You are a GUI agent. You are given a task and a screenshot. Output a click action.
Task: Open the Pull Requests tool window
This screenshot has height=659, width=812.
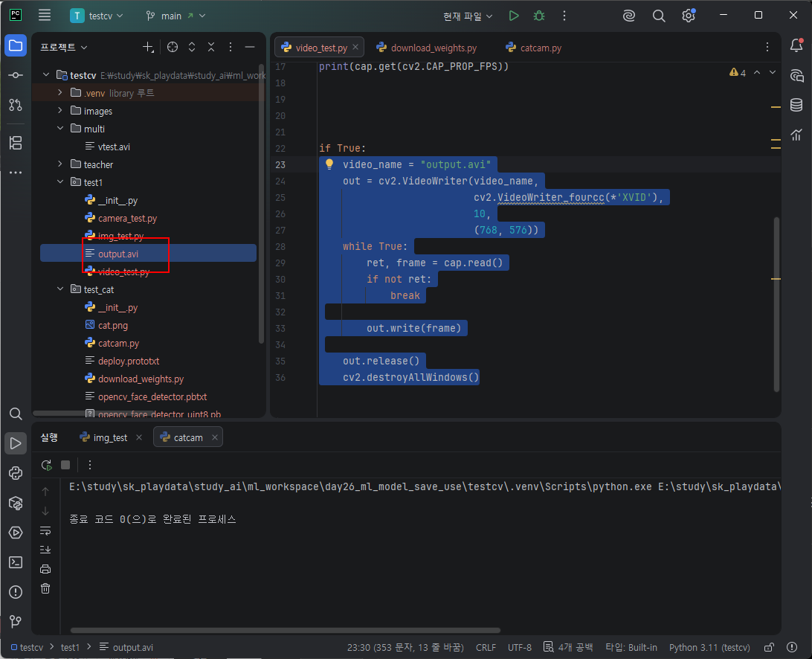tap(16, 105)
